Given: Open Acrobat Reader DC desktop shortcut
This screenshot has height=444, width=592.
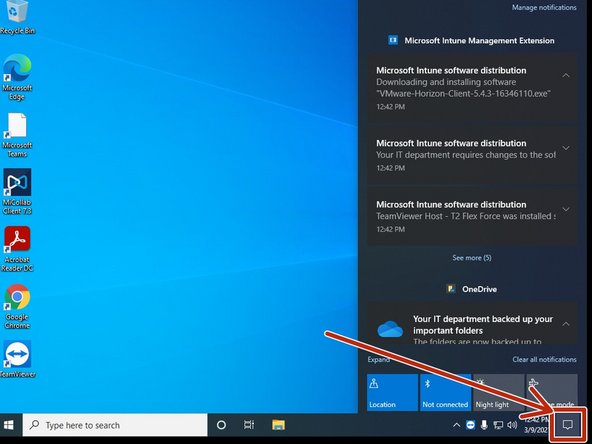Looking at the screenshot, I should (x=17, y=249).
